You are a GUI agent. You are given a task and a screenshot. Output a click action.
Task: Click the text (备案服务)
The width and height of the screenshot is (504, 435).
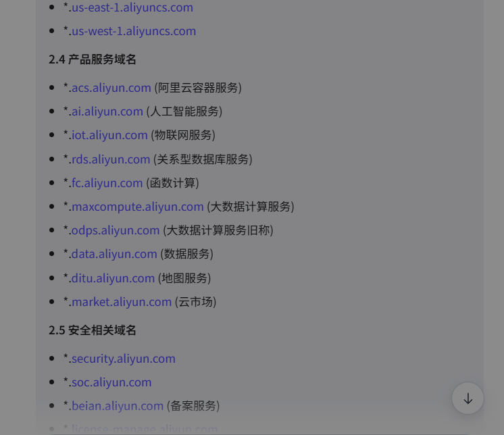[x=193, y=406]
